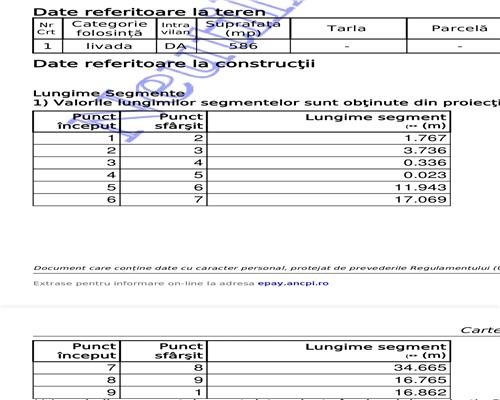Click the 'Categorie folosință' column header
Screen dimensions: 500x400
[x=109, y=29]
